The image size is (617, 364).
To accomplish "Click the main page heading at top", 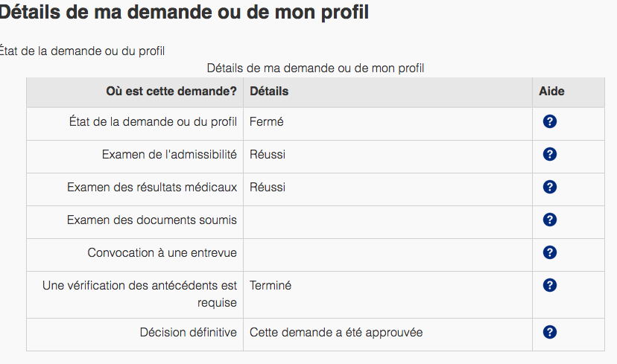I will [x=183, y=13].
